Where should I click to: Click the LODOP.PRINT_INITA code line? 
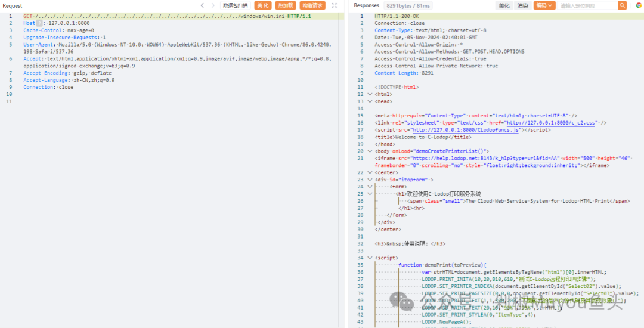click(509, 279)
